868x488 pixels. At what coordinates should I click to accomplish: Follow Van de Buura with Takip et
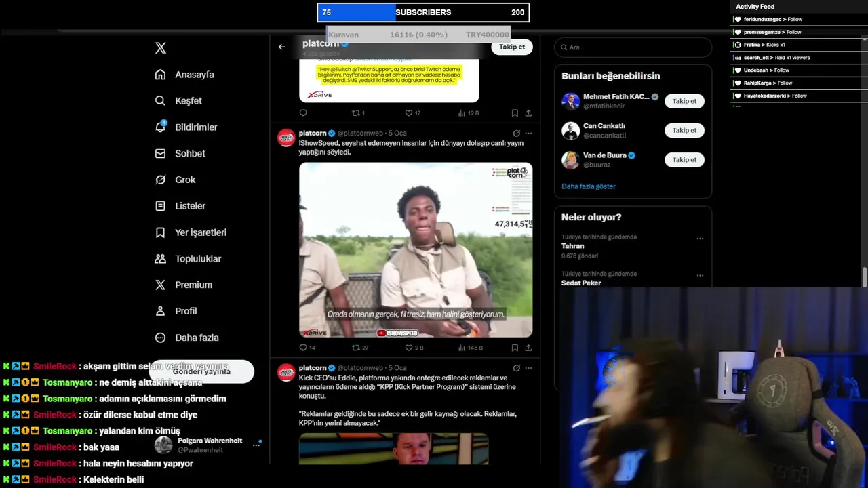pyautogui.click(x=684, y=160)
